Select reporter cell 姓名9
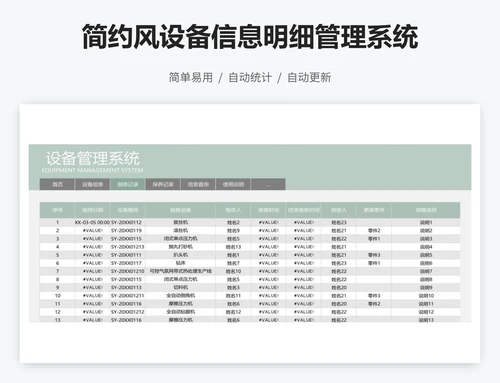This screenshot has width=500, height=383. (x=233, y=230)
